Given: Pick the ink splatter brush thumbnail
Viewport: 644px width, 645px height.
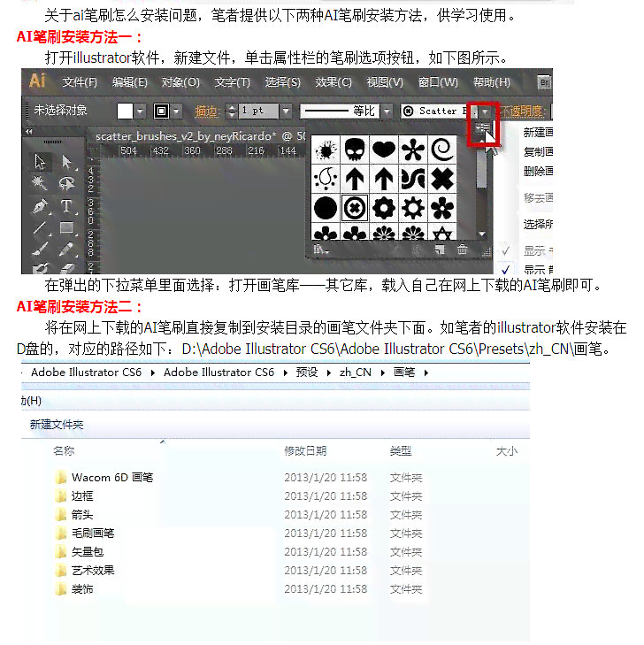Looking at the screenshot, I should [326, 150].
